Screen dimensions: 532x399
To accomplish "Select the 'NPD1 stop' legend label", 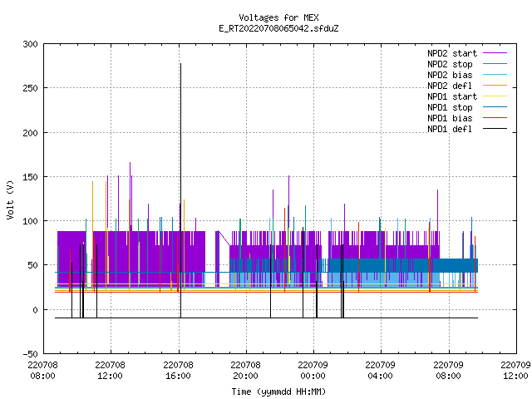I will 450,107.
